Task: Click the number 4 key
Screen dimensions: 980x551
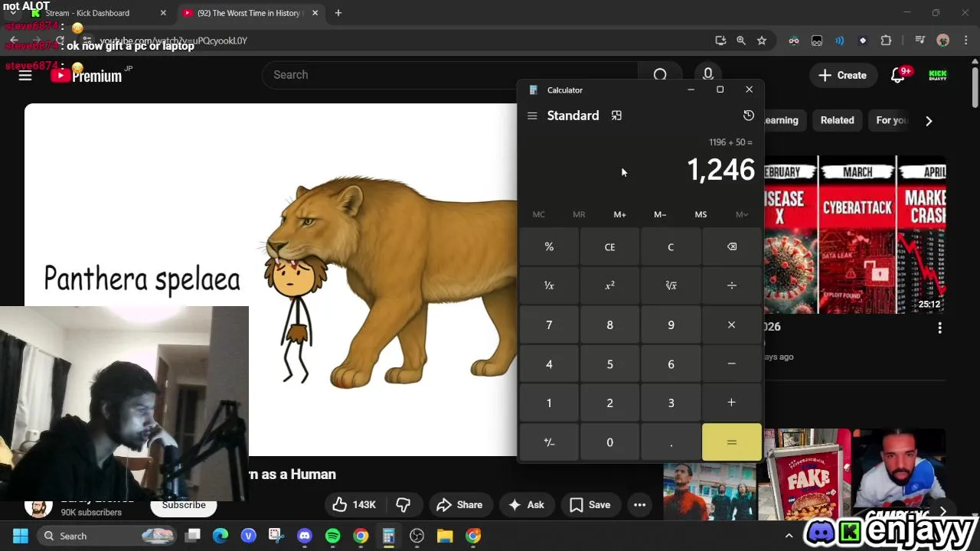Action: [549, 364]
